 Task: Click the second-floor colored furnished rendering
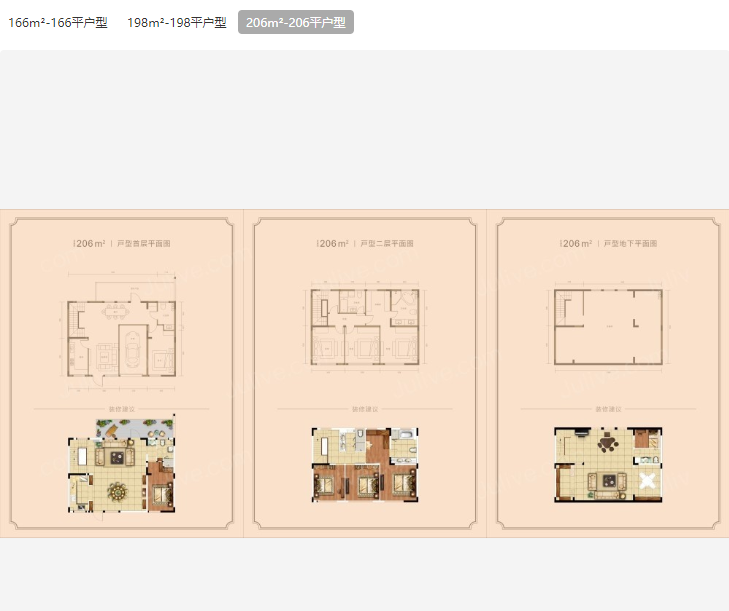364,466
